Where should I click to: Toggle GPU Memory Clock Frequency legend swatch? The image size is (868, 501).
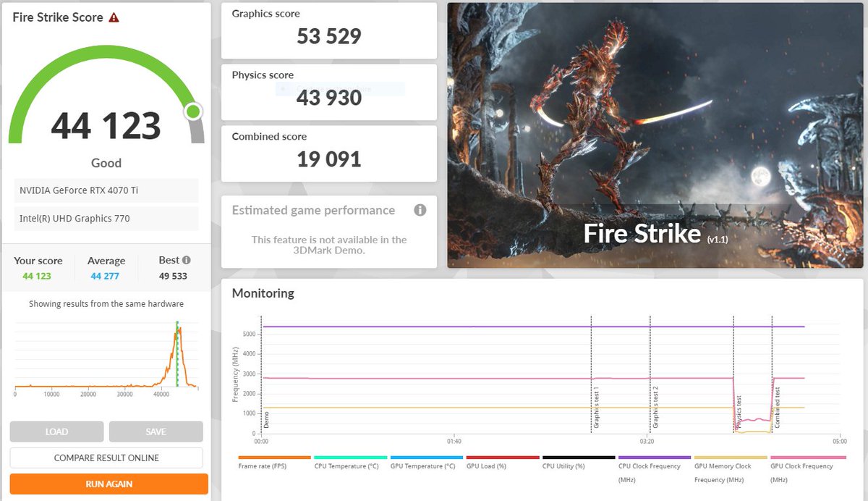point(731,458)
